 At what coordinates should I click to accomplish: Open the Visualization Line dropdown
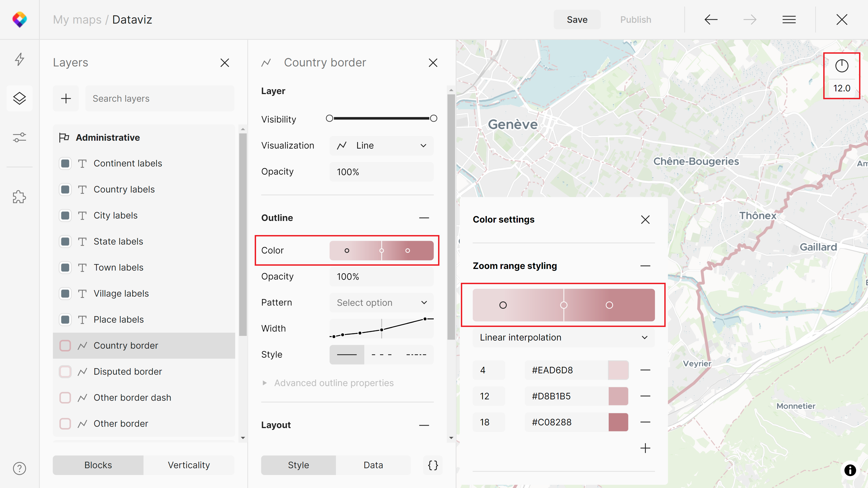(x=381, y=146)
